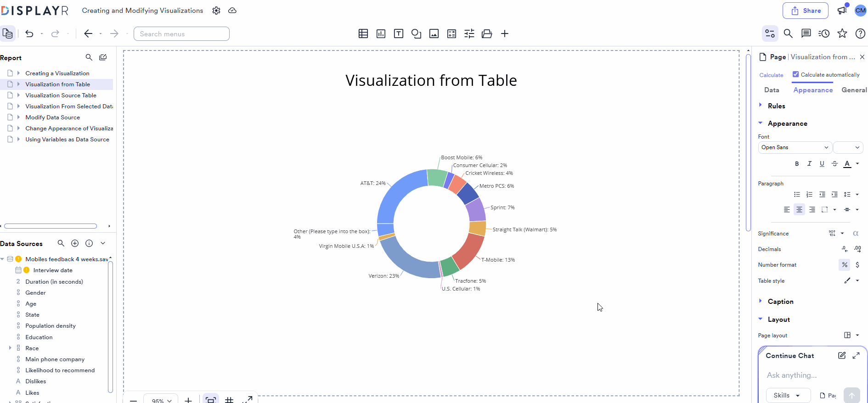The height and width of the screenshot is (403, 868).
Task: Click the Image insert icon
Action: coord(434,34)
